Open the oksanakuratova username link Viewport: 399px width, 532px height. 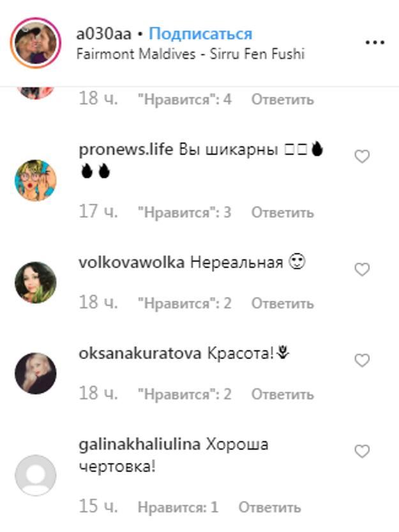(140, 354)
